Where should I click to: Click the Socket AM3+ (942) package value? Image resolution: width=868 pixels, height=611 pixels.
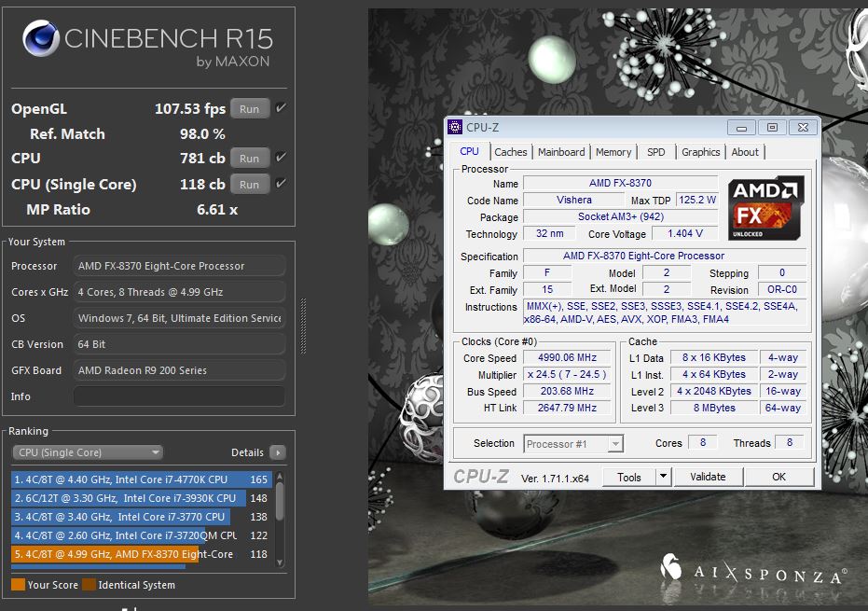[620, 216]
